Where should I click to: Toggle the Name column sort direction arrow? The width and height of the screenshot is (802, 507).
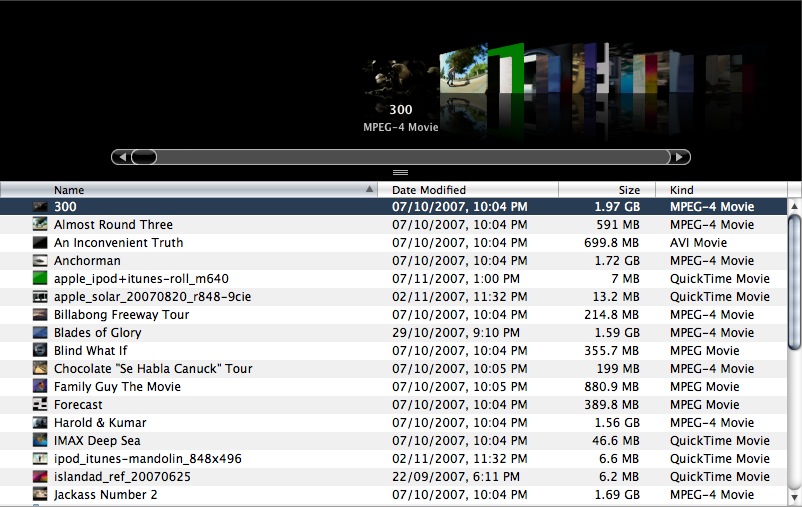(369, 189)
